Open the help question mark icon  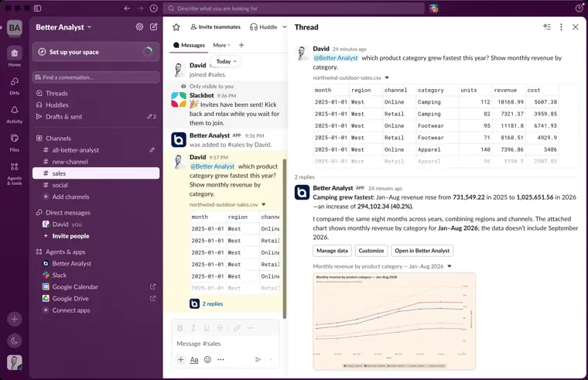pyautogui.click(x=579, y=9)
